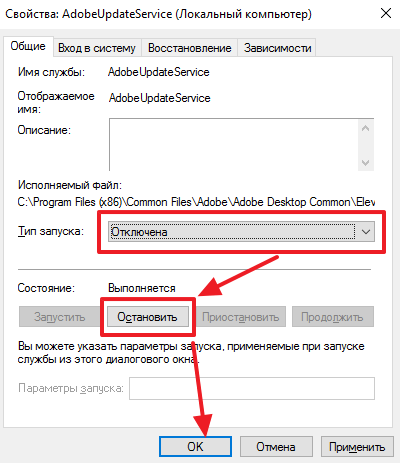Open the Тип запуска dropdown arrow
400x463 pixels.
coord(366,232)
